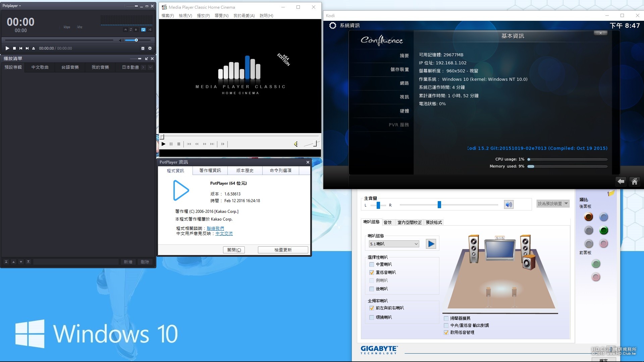
Task: Click the mute speaker icon in audio panel
Action: click(x=508, y=205)
